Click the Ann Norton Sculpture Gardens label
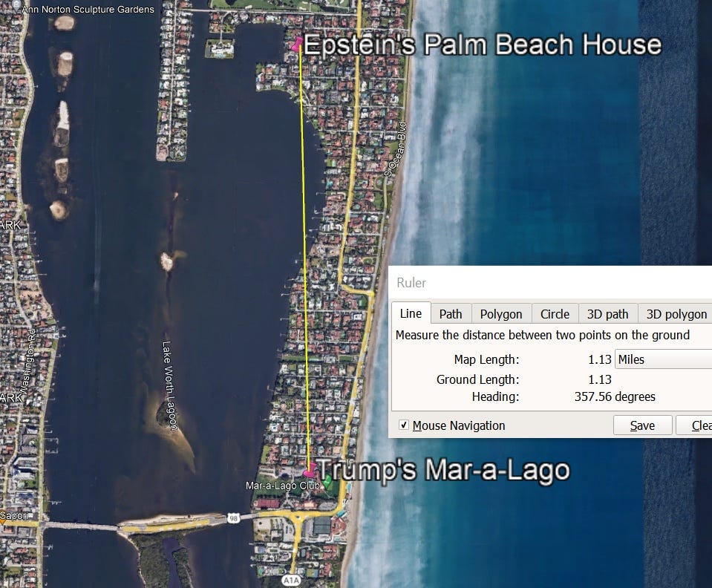The width and height of the screenshot is (712, 588). [x=88, y=9]
